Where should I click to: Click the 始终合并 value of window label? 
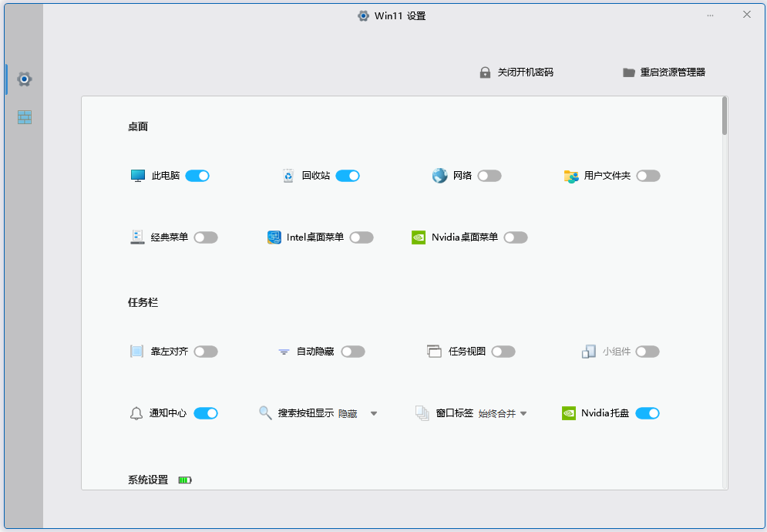(x=497, y=413)
